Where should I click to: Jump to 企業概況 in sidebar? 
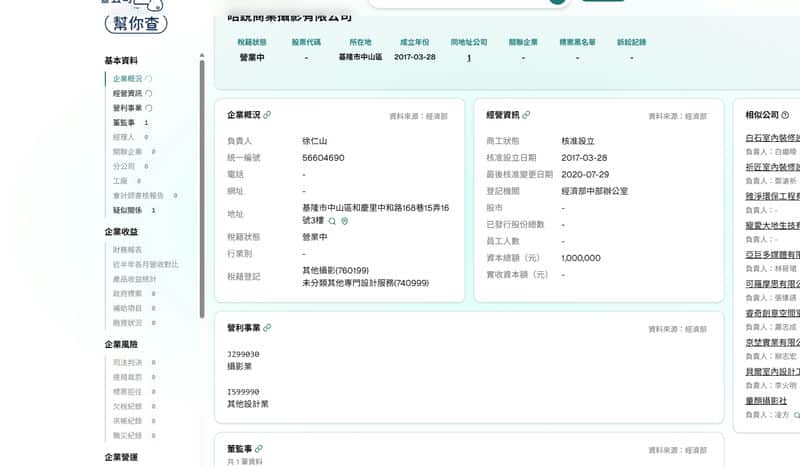point(127,78)
